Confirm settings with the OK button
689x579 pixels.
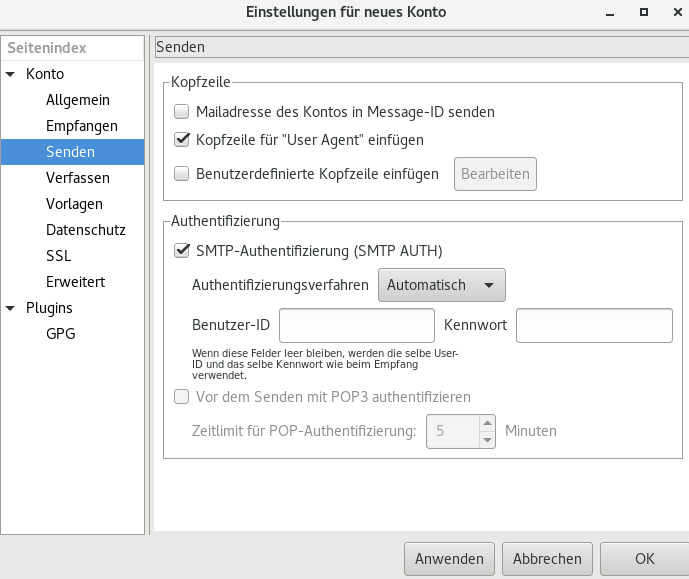click(645, 559)
